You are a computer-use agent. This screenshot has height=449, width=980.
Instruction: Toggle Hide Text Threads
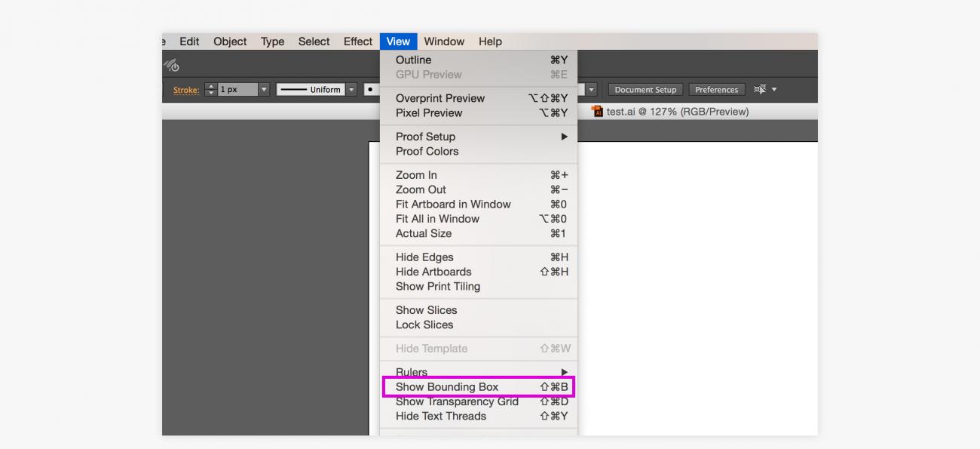click(x=479, y=417)
